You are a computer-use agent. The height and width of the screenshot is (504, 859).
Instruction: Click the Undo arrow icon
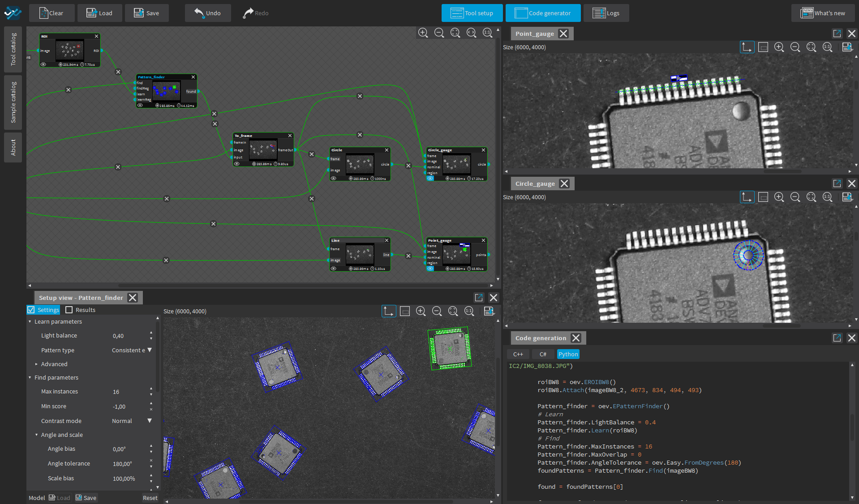click(199, 13)
